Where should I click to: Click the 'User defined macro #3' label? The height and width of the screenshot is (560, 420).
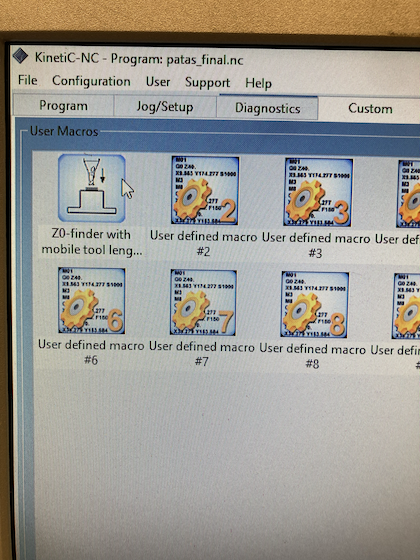click(x=316, y=245)
